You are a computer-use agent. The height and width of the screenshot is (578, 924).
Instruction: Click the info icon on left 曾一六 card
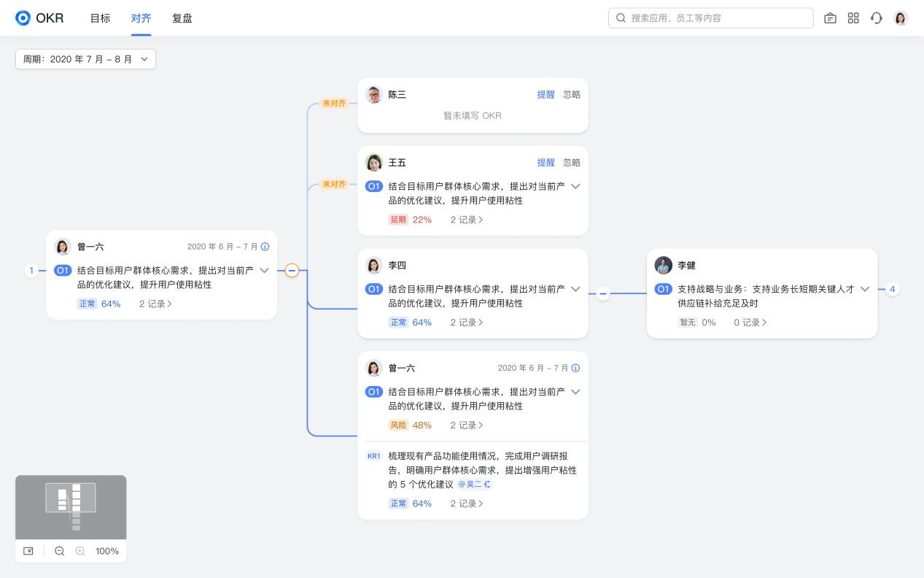pos(265,247)
